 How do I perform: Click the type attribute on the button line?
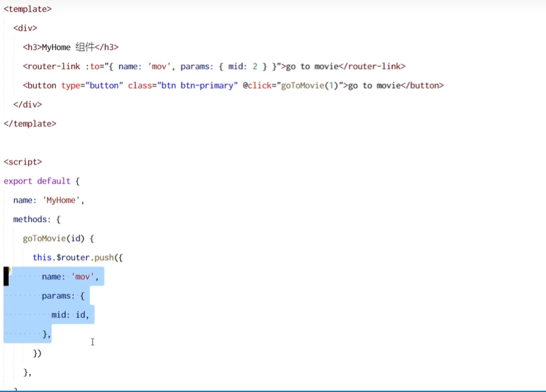click(71, 85)
